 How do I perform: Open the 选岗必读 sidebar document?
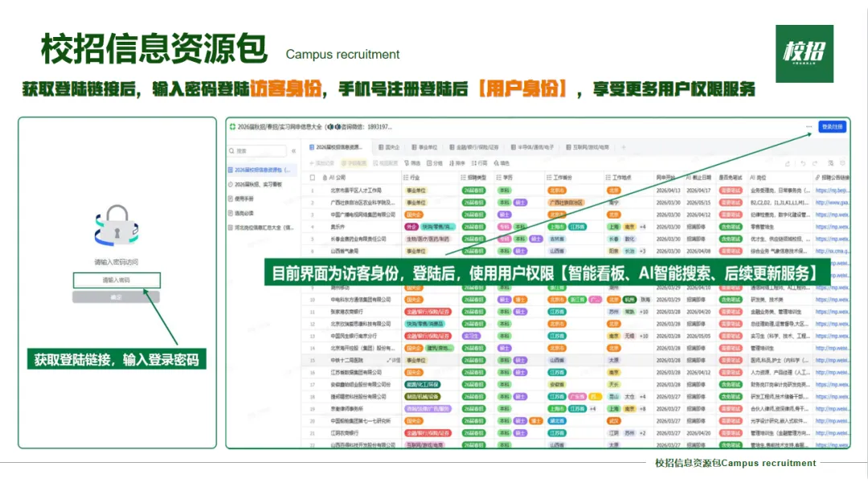(x=241, y=213)
